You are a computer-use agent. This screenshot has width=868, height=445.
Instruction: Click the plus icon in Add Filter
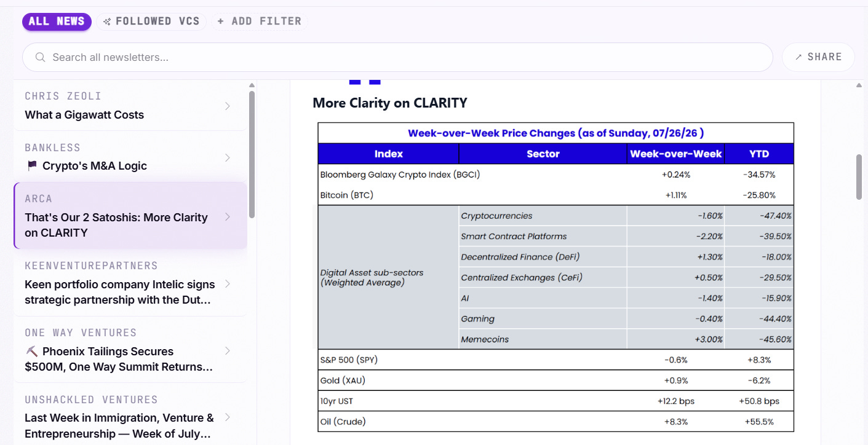pyautogui.click(x=221, y=22)
